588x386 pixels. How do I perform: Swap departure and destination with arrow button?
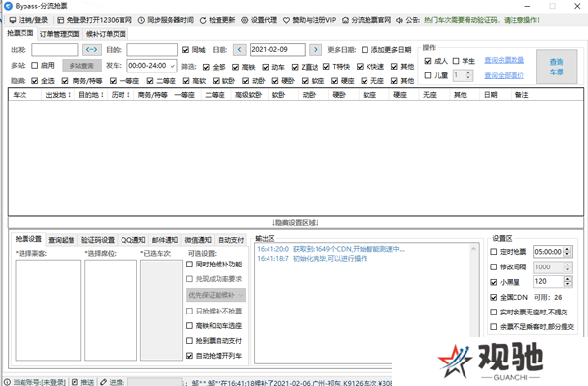pyautogui.click(x=91, y=49)
